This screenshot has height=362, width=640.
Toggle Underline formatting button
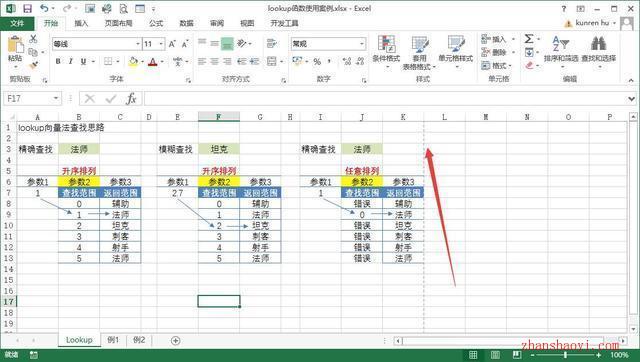(84, 62)
